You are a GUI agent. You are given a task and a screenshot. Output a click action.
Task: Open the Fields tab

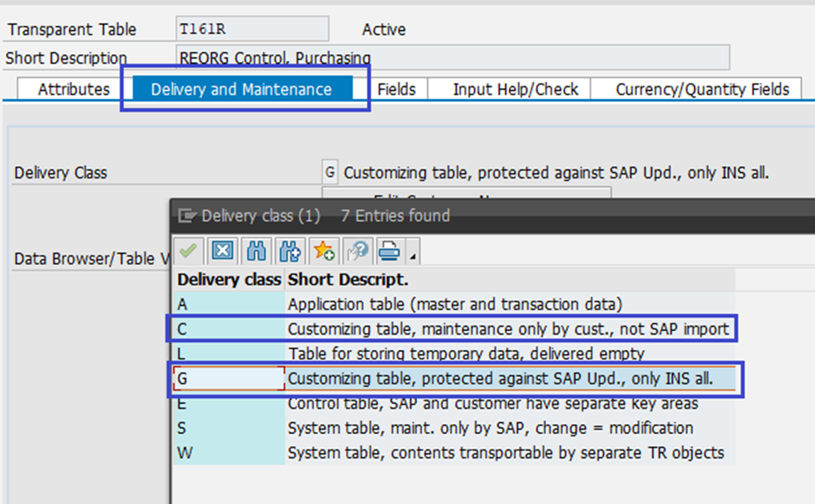[x=396, y=89]
